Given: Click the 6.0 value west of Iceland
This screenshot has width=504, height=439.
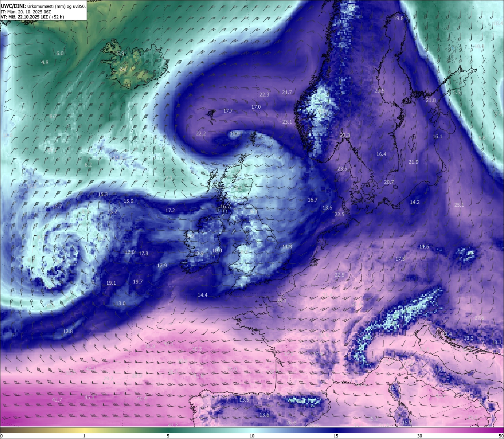Looking at the screenshot, I should tap(60, 53).
